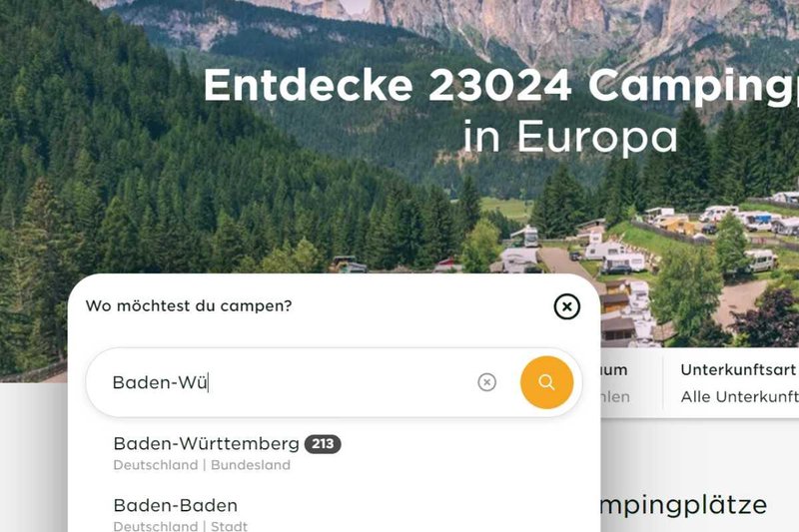
Task: Click the partially visible 'mpingplätze' heading
Action: pos(684,505)
